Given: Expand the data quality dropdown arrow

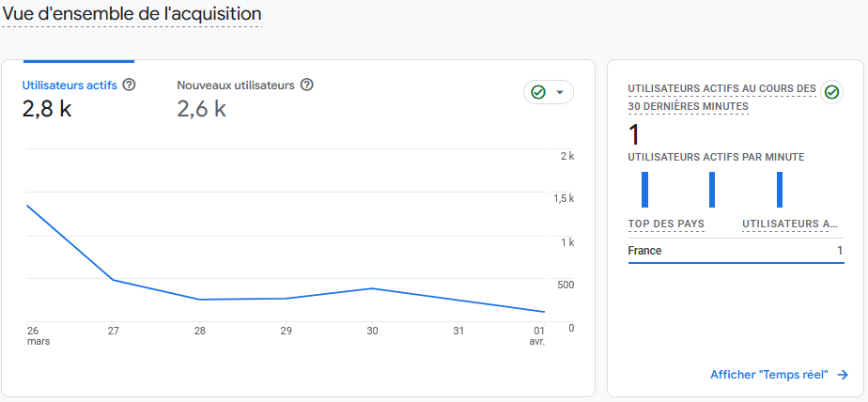Looking at the screenshot, I should [x=560, y=92].
